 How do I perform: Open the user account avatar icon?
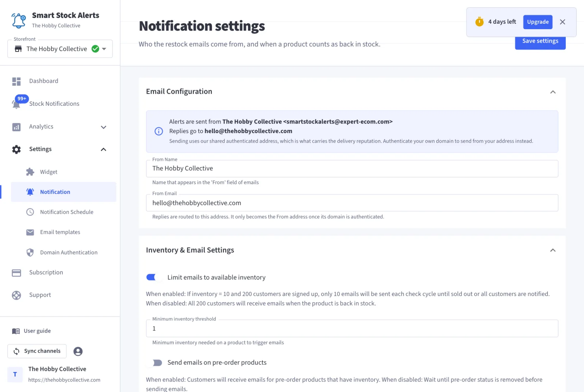78,351
